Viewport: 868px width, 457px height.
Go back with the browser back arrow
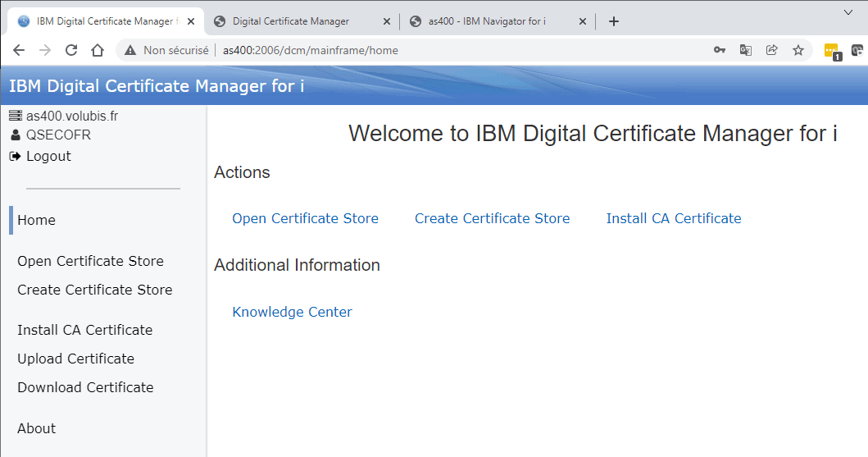(x=19, y=50)
